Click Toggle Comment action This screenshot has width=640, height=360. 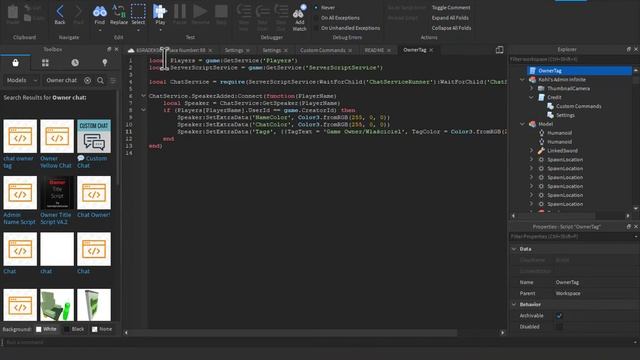click(451, 7)
